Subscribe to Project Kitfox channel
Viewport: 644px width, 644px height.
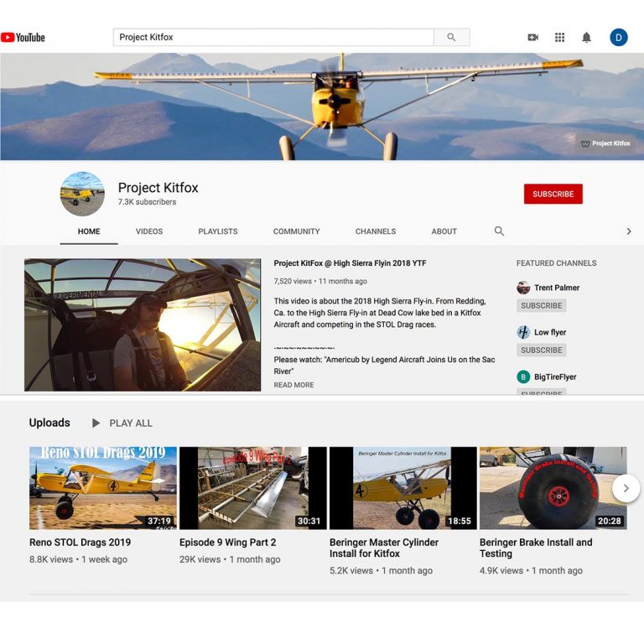point(553,194)
